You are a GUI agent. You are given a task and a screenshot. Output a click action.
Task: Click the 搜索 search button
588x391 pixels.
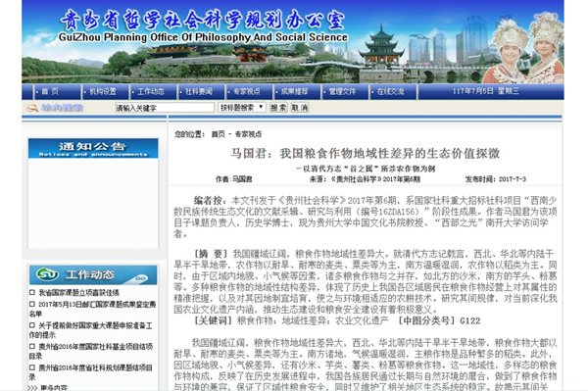pos(278,108)
